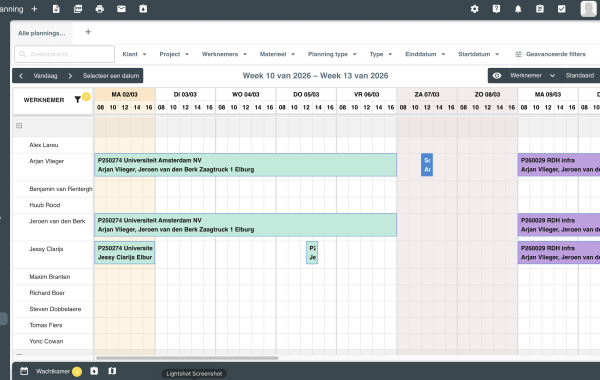The height and width of the screenshot is (380, 600).
Task: Collapse the employee group with minus box
Action: click(x=19, y=126)
